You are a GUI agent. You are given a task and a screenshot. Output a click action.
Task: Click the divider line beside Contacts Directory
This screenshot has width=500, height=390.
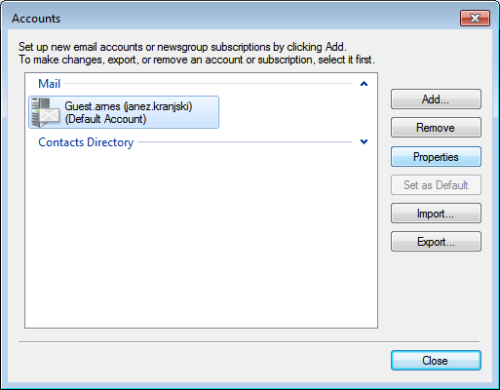tap(245, 142)
